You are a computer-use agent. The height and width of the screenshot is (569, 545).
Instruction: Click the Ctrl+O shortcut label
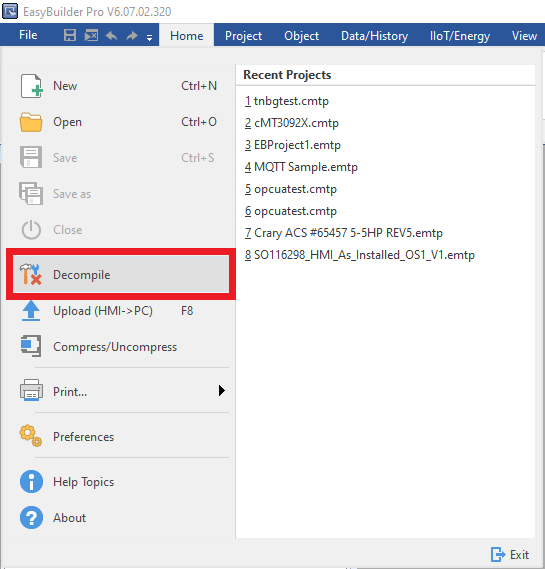199,122
